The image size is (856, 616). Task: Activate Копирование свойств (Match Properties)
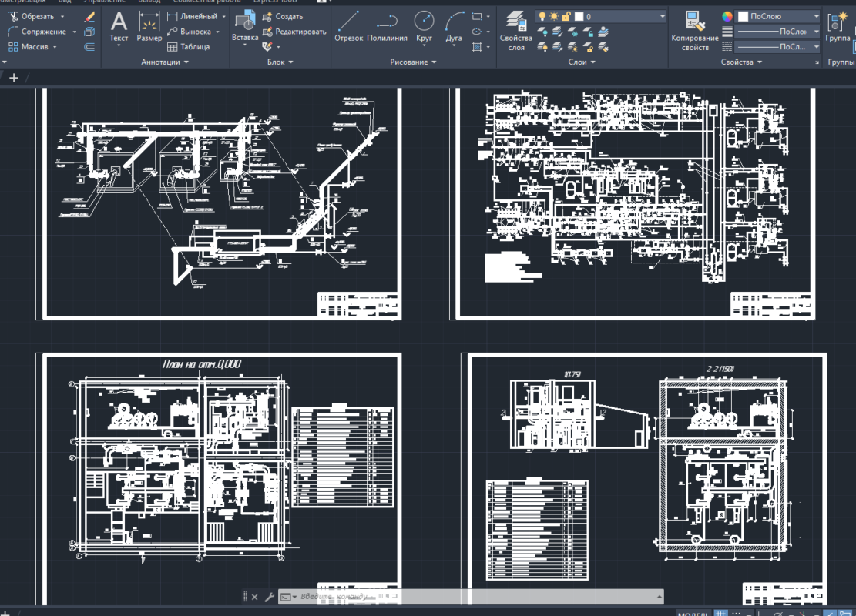point(694,31)
